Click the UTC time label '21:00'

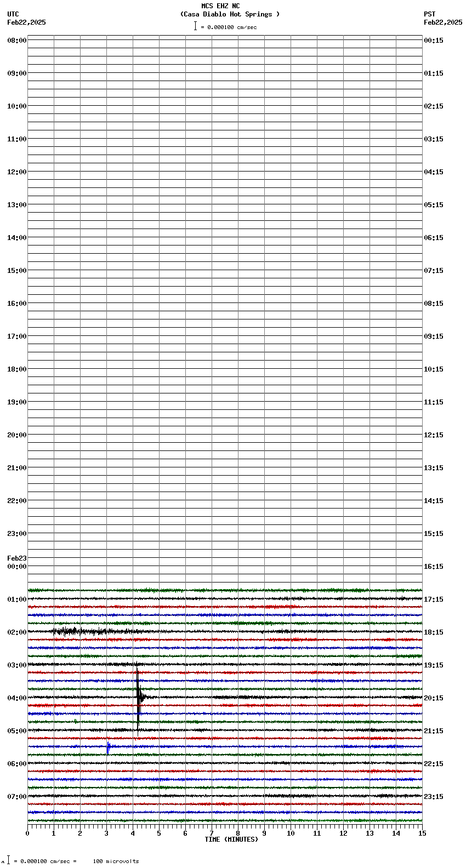17,468
